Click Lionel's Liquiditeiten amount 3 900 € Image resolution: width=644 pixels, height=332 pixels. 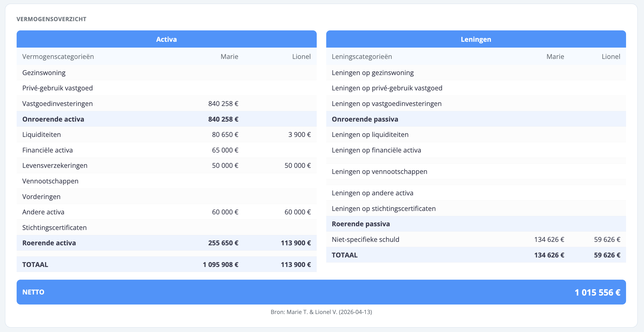(299, 135)
